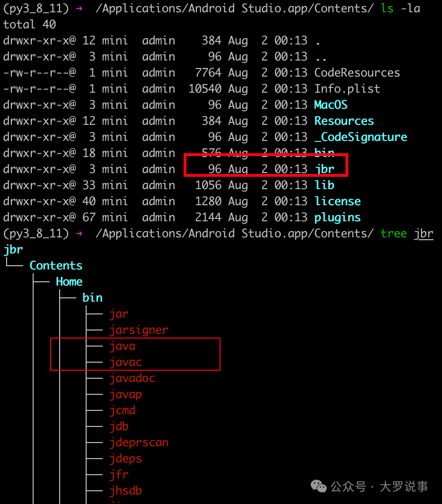Click the size value '2144' of plugins
The height and width of the screenshot is (504, 442).
208,217
